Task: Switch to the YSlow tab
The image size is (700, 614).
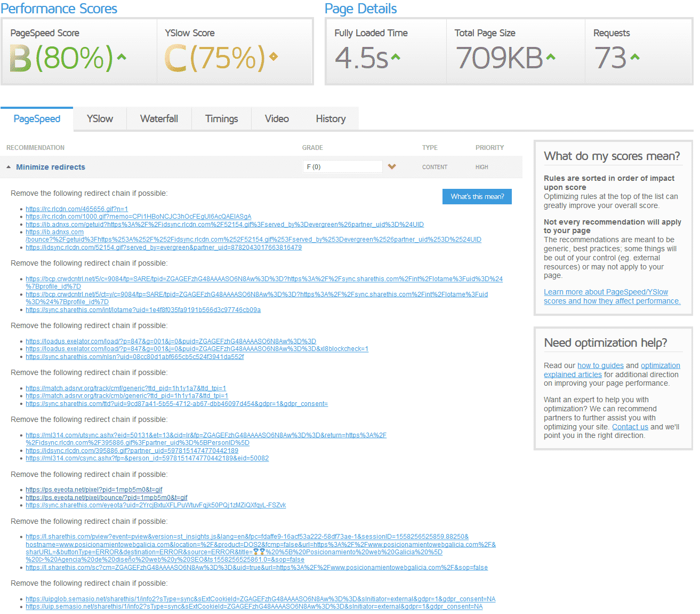Action: click(100, 118)
